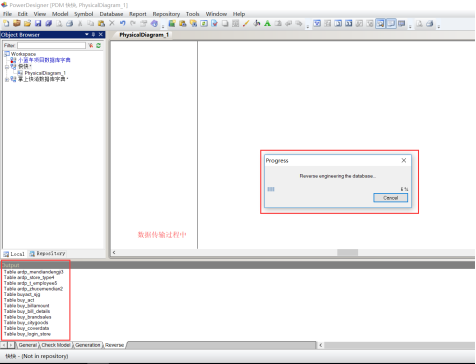Click the Properties toolbar icon next to Redo
476x364 pixels.
coord(143,23)
